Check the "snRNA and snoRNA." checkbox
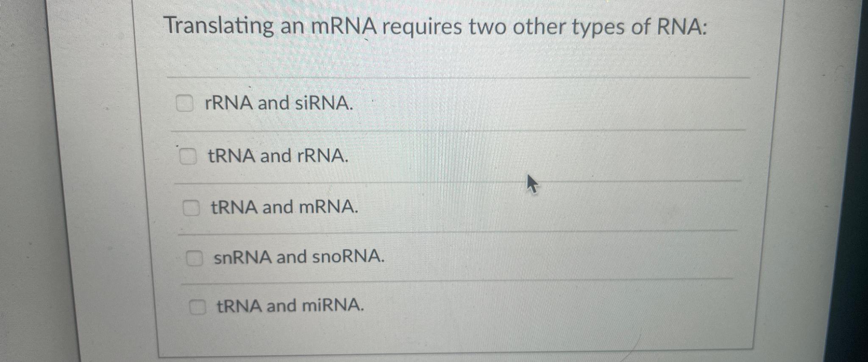The height and width of the screenshot is (362, 868). (x=195, y=258)
